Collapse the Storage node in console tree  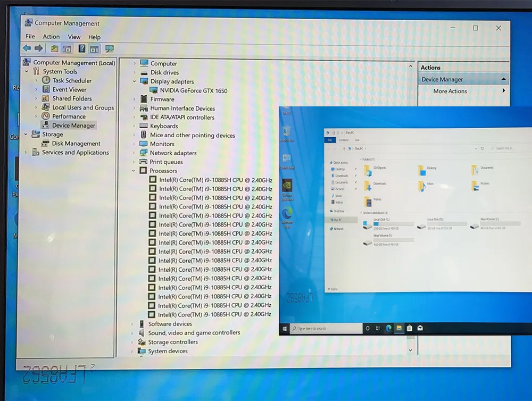pyautogui.click(x=26, y=135)
